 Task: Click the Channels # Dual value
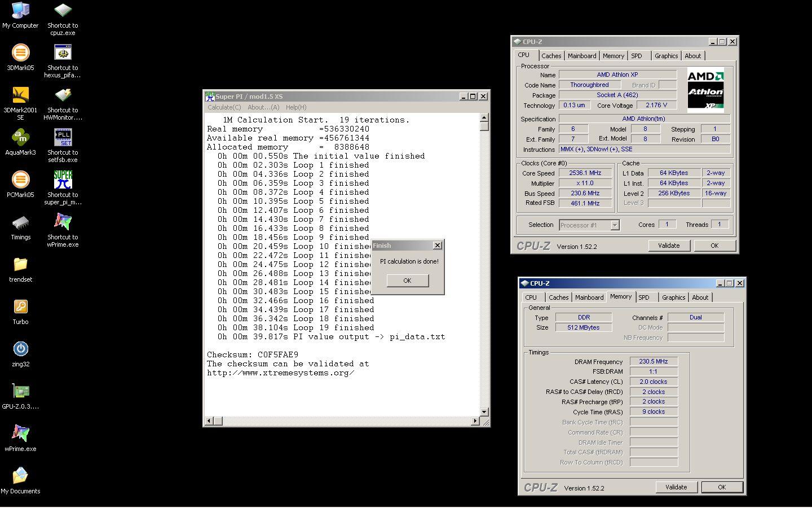[696, 318]
